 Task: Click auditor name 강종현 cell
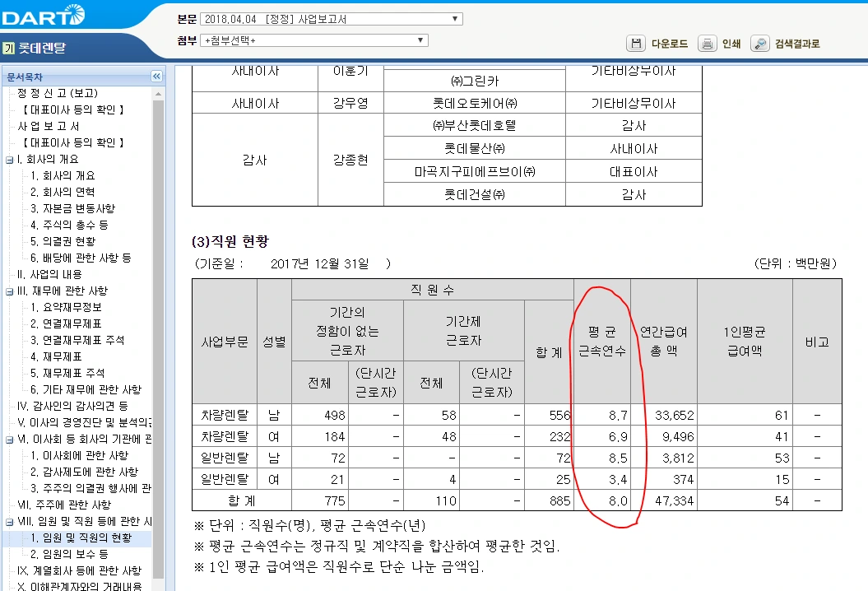350,160
